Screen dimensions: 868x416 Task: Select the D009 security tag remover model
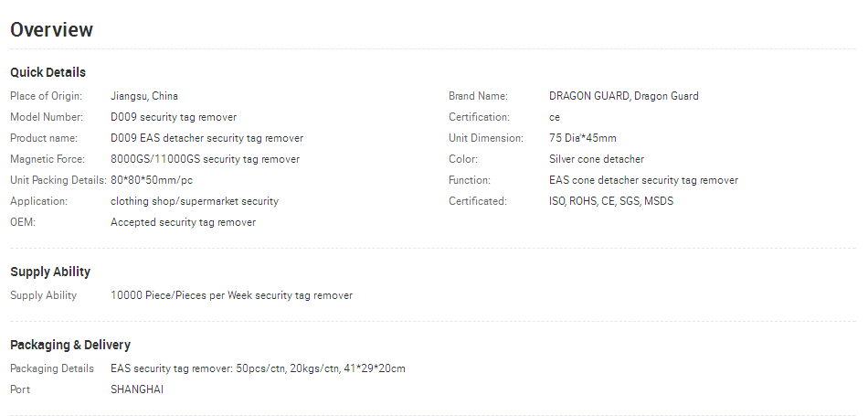click(x=174, y=117)
